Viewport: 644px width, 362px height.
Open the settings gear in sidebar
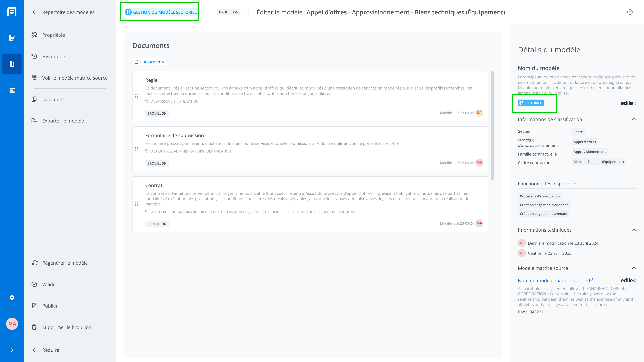[12, 297]
